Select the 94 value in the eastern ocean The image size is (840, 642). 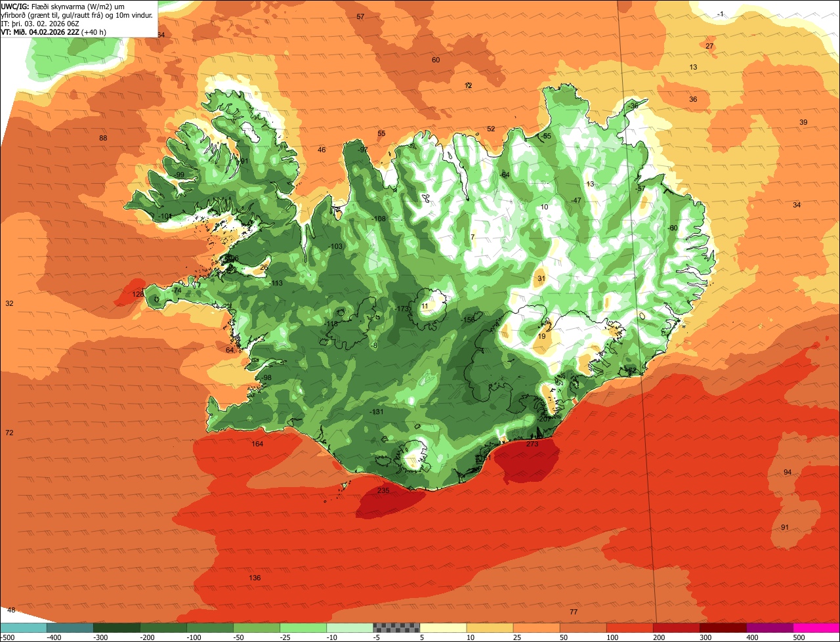(x=787, y=472)
